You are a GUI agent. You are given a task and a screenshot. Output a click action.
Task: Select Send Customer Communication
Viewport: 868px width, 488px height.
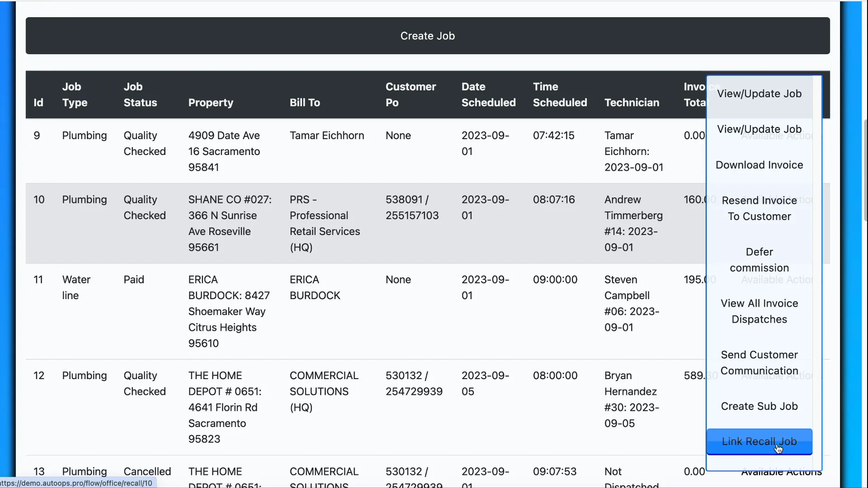coord(759,362)
